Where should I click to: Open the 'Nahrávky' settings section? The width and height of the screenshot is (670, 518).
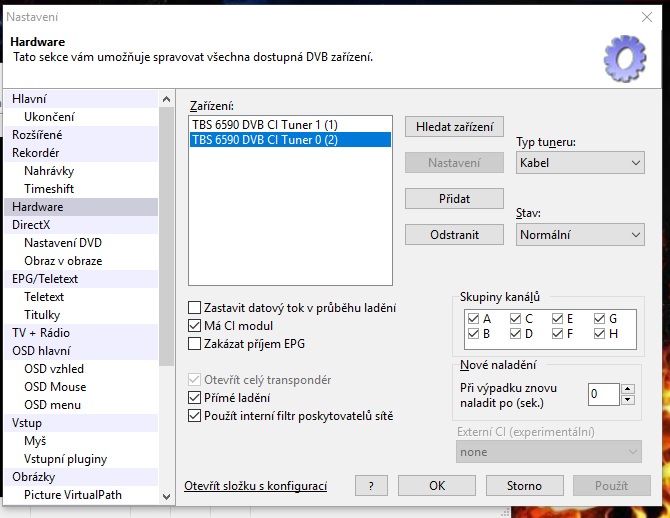point(49,171)
